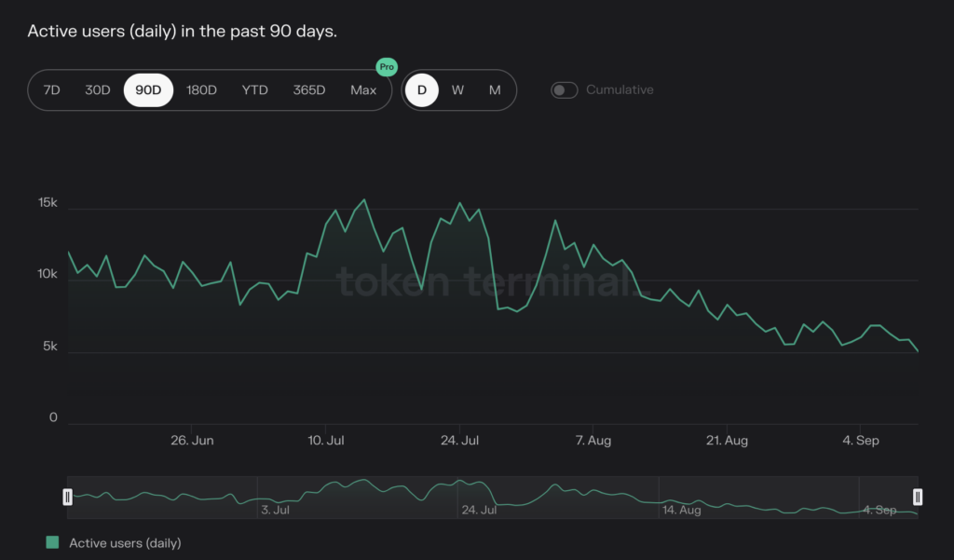The height and width of the screenshot is (560, 954).
Task: Click the 14. Aug navigator label
Action: 681,510
